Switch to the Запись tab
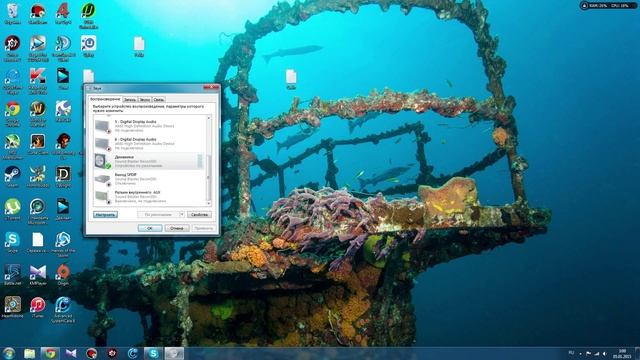 point(130,100)
